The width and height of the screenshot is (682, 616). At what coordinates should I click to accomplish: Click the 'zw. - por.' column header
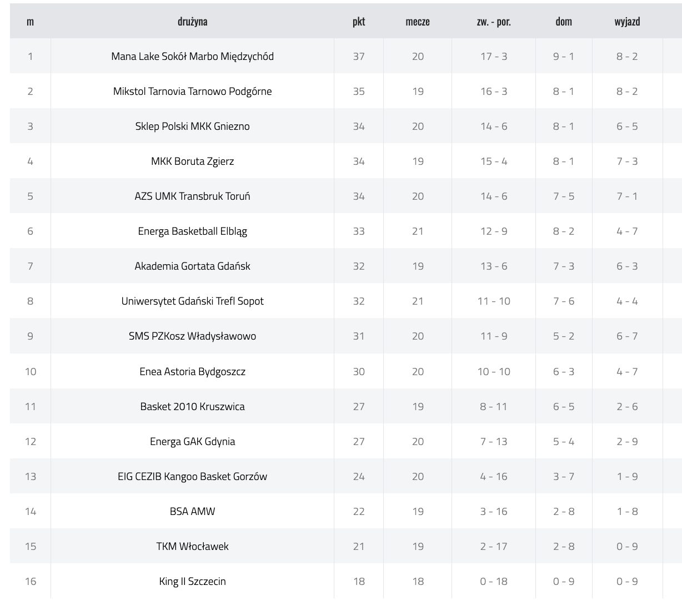tap(494, 22)
